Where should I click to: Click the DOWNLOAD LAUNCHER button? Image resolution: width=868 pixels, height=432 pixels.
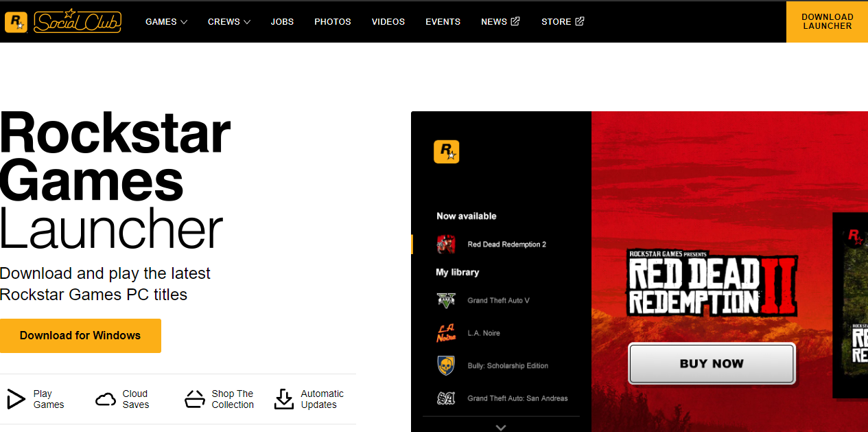point(827,21)
